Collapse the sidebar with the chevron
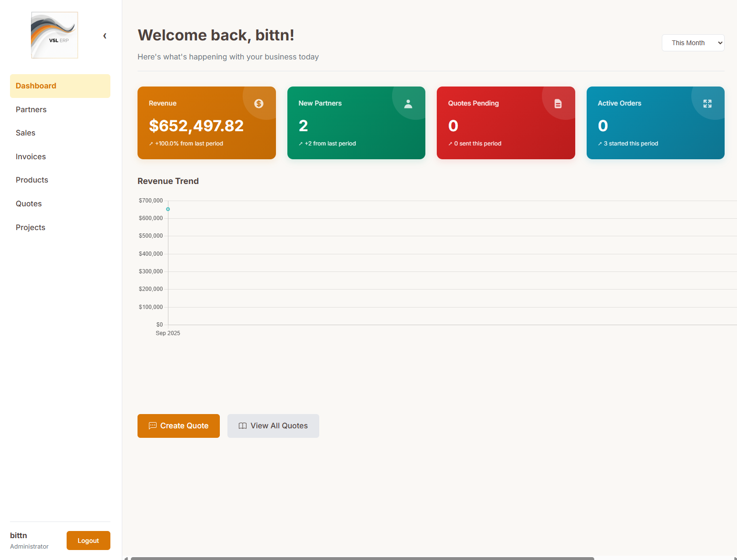 (x=105, y=36)
